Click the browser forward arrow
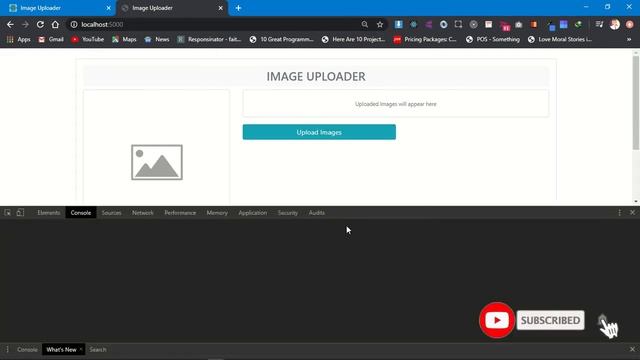 click(x=25, y=24)
